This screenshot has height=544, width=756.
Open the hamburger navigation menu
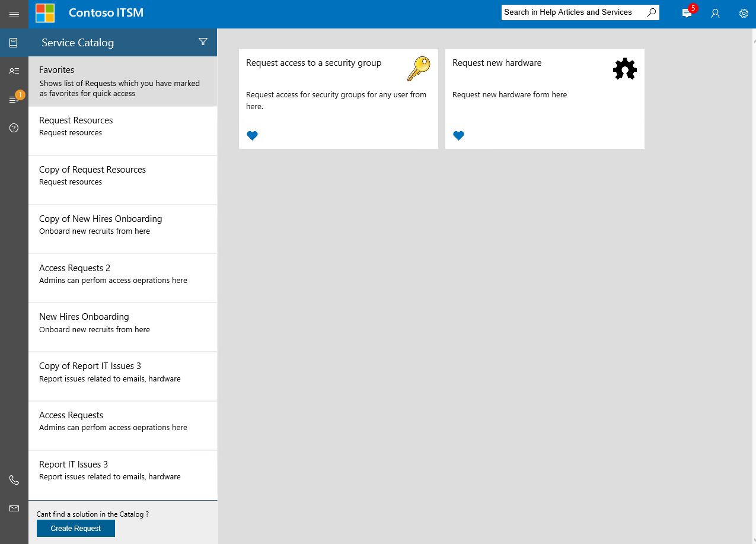(x=14, y=14)
